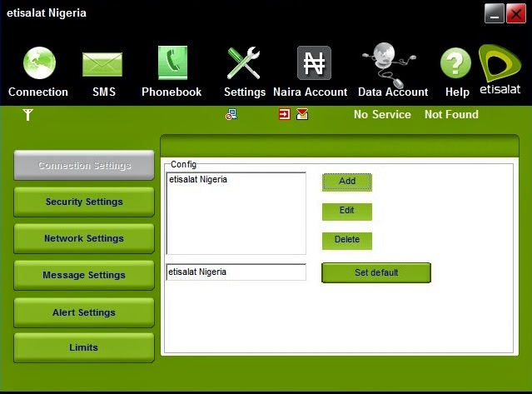Click the Set default button
Screen dimensions: 532x394
(376, 272)
